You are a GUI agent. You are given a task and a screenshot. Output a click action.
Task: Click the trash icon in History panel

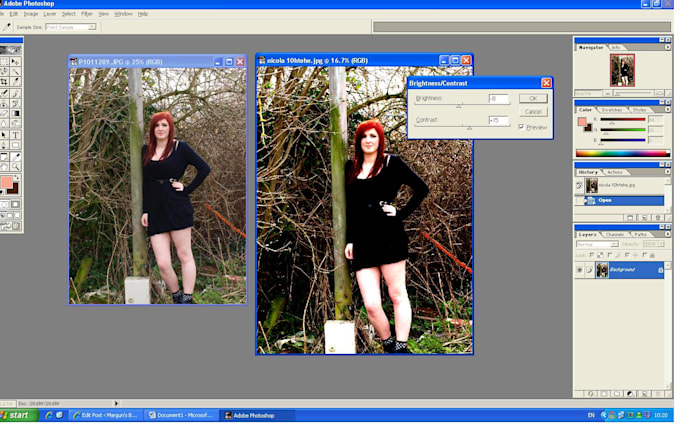coord(658,218)
